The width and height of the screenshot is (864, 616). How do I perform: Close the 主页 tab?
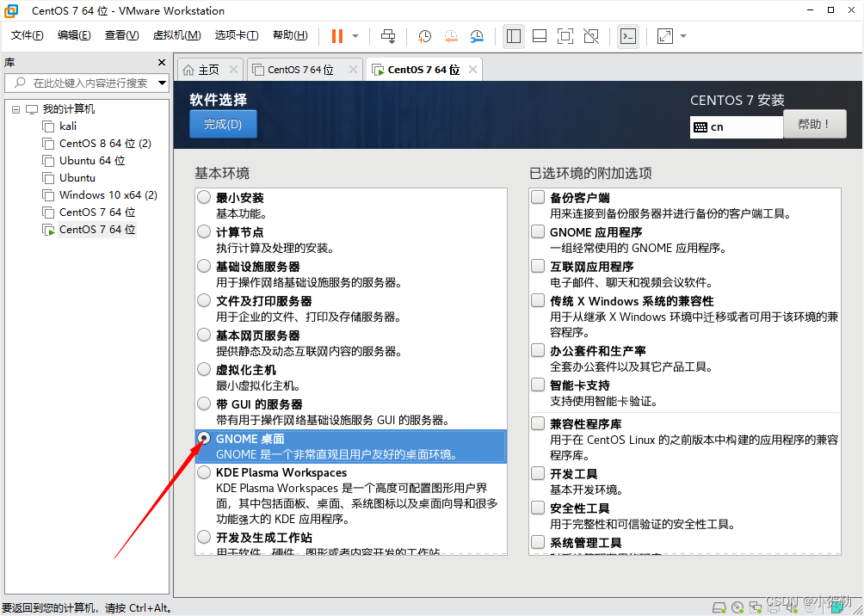click(x=233, y=70)
